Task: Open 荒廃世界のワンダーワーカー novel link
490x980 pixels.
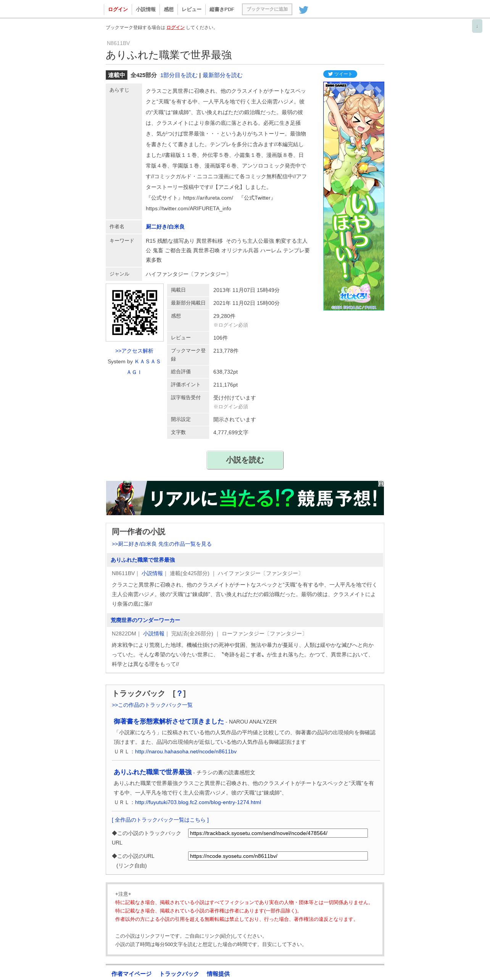Action: [145, 620]
